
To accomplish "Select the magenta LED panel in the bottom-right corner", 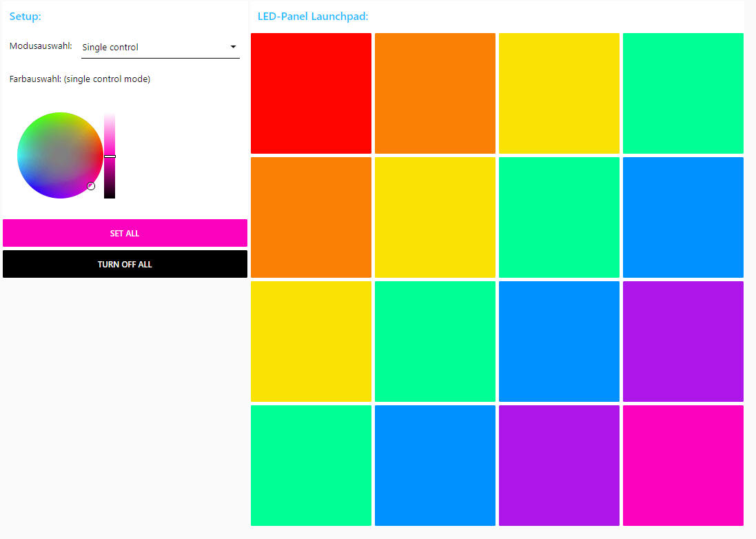I will (x=683, y=465).
